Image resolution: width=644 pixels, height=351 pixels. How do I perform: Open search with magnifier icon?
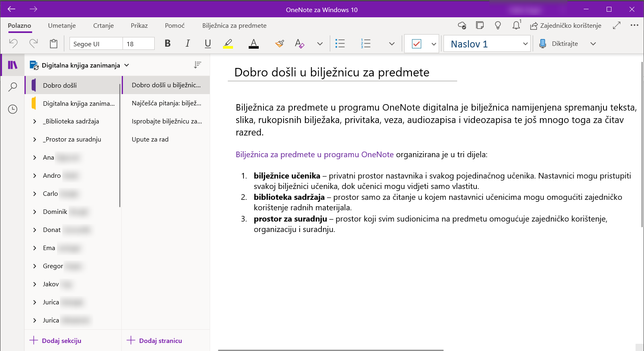(x=13, y=87)
